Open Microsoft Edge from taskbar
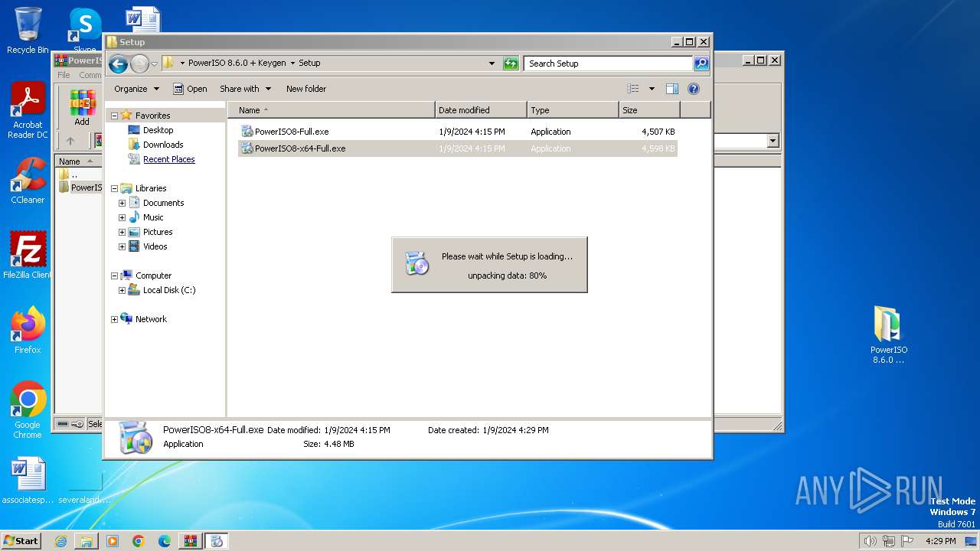980x551 pixels. click(x=165, y=541)
